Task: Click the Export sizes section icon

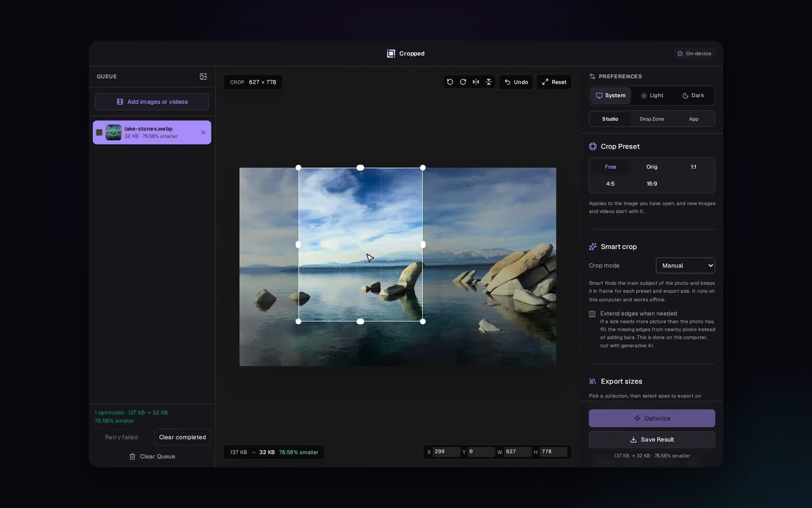Action: [593, 381]
